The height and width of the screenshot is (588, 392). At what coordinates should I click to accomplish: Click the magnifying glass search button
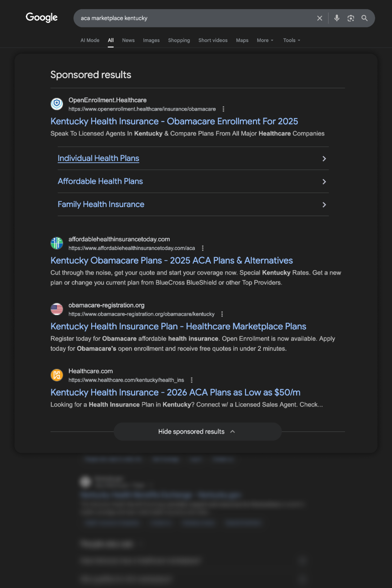click(x=364, y=18)
